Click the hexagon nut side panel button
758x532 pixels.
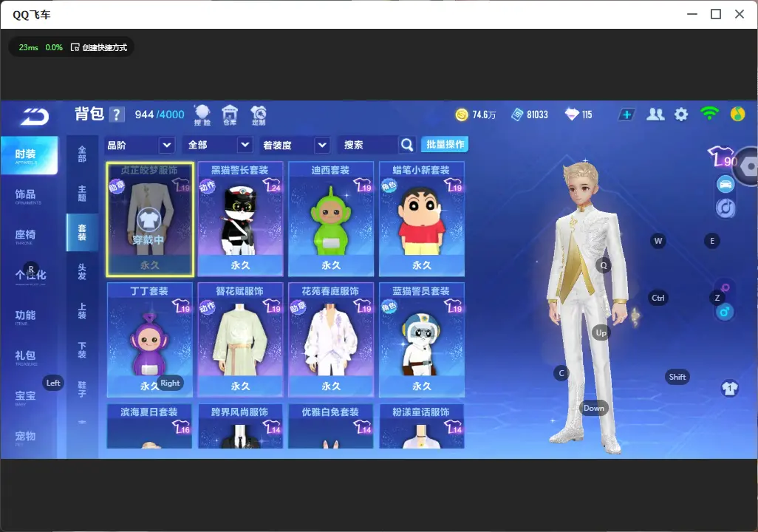pos(747,167)
